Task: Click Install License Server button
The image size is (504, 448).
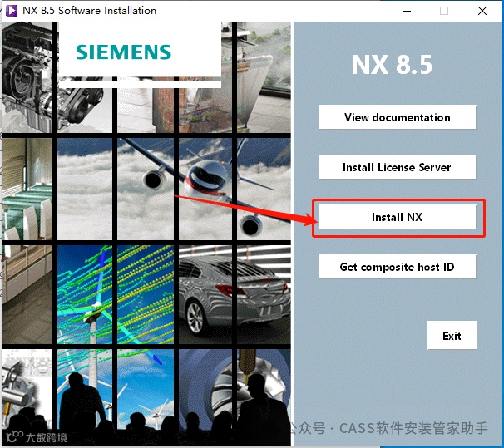Action: pos(397,167)
